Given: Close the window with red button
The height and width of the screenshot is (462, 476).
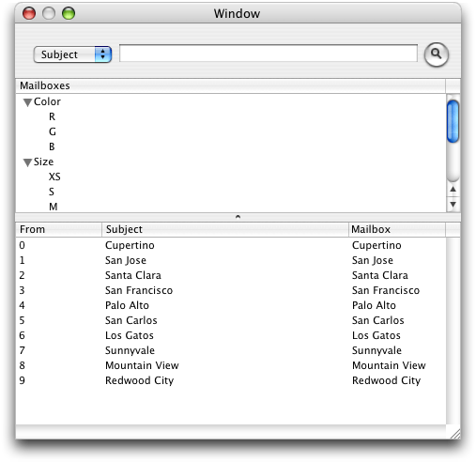Looking at the screenshot, I should point(29,13).
